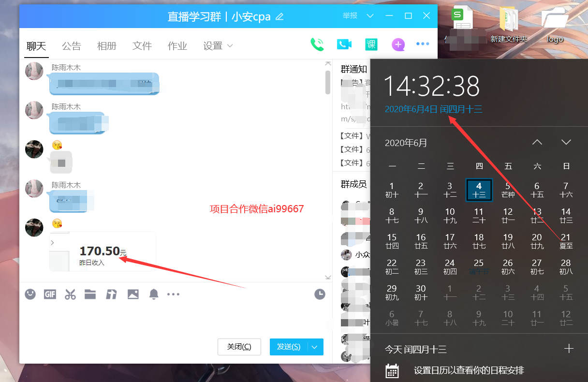This screenshot has width=588, height=382.
Task: Click the chat scrollbar thumb
Action: [x=328, y=82]
